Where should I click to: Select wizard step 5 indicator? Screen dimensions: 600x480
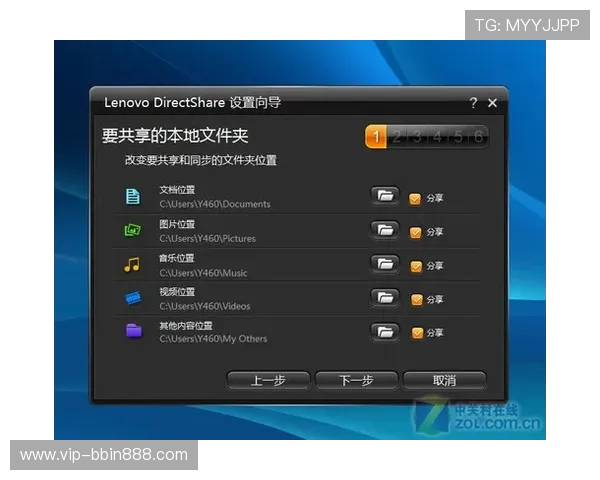(458, 136)
